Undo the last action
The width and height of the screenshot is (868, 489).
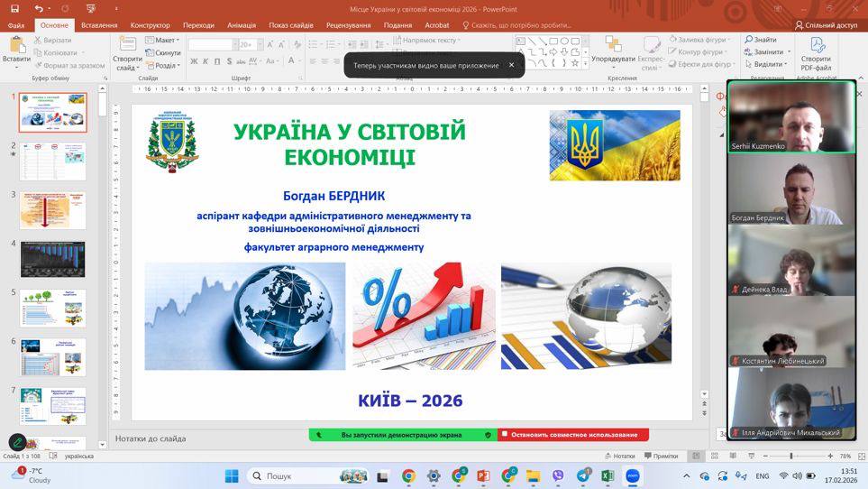pyautogui.click(x=38, y=9)
